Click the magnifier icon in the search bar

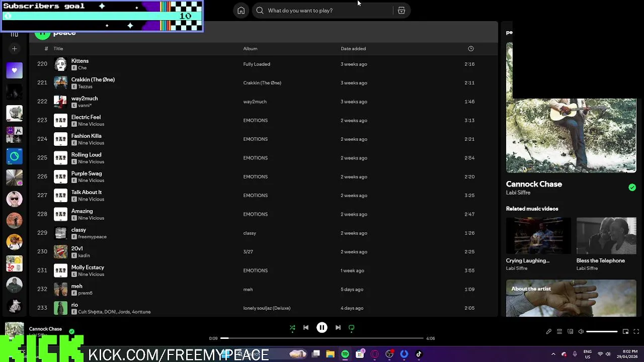[x=260, y=11]
